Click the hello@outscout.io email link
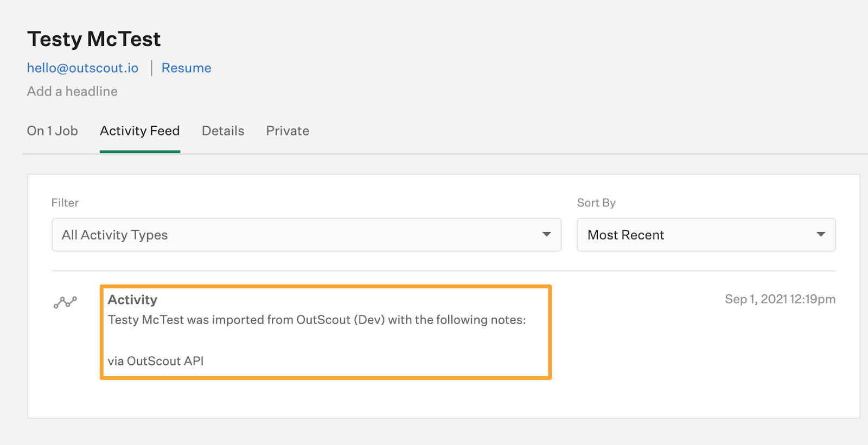 [x=83, y=68]
